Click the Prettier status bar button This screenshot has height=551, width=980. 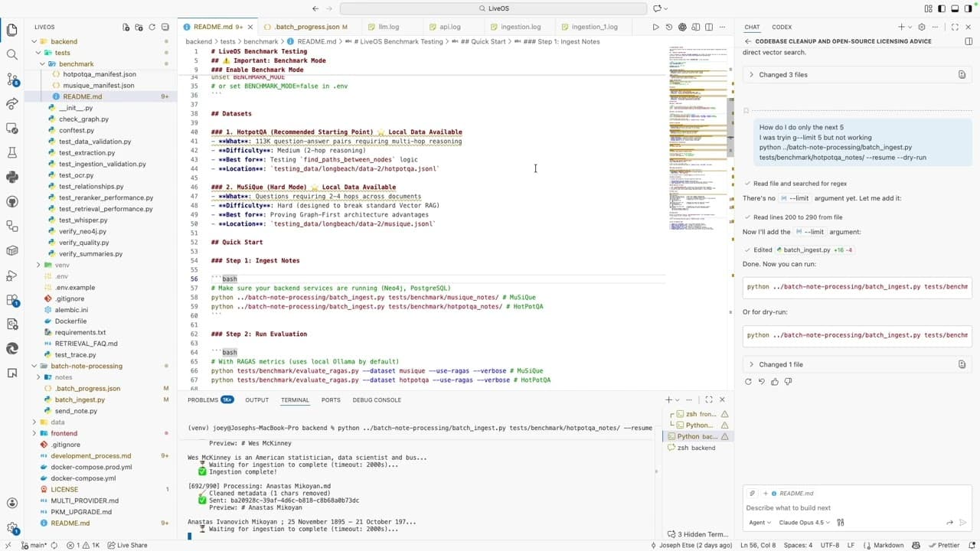pos(943,545)
